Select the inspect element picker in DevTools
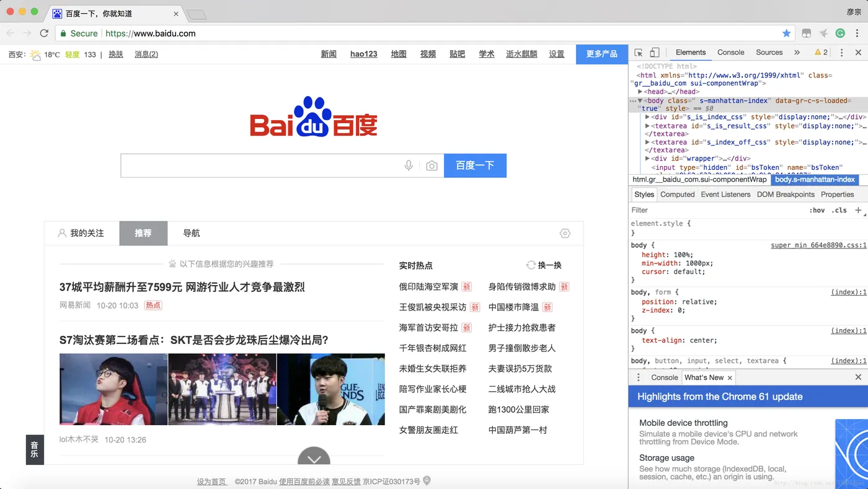The width and height of the screenshot is (868, 489). (x=639, y=53)
